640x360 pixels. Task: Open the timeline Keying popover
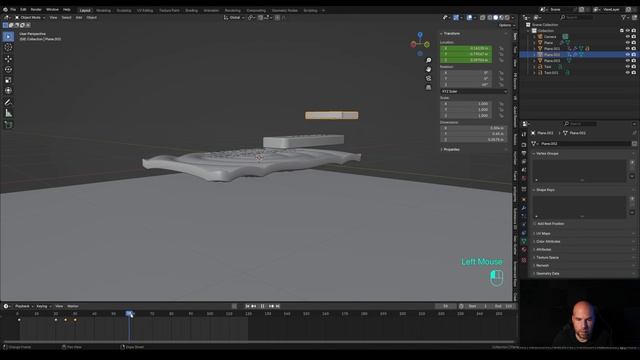(43, 306)
